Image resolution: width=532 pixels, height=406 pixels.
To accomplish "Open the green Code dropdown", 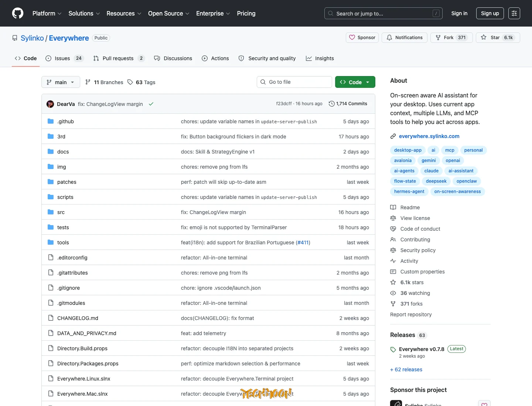I will click(355, 82).
